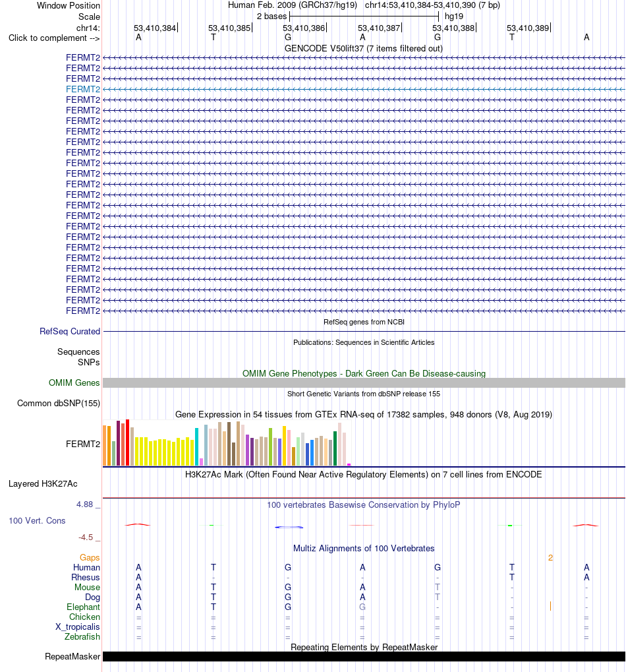Open the OMIM Gene Phenotypes track title
The height and width of the screenshot is (672, 626).
(364, 373)
